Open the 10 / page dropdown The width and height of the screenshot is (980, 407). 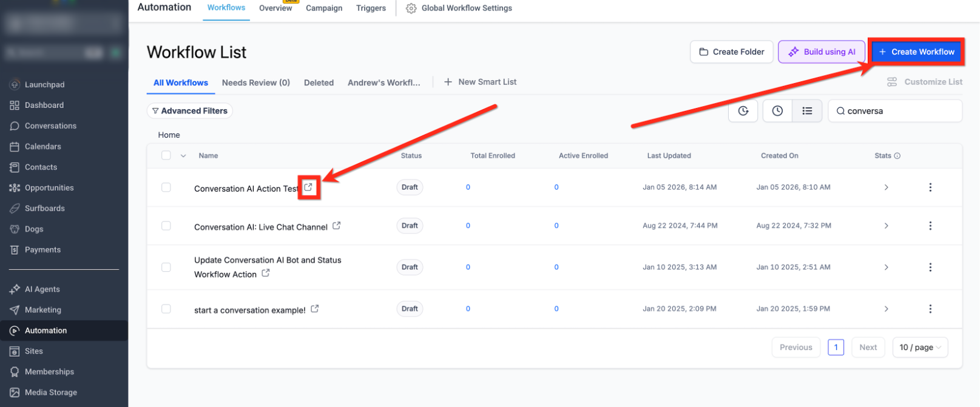[x=920, y=348]
